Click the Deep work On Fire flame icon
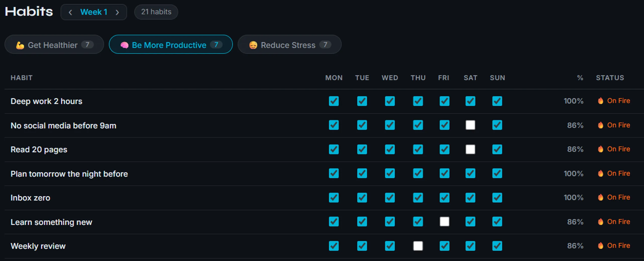This screenshot has width=644, height=261. point(600,101)
